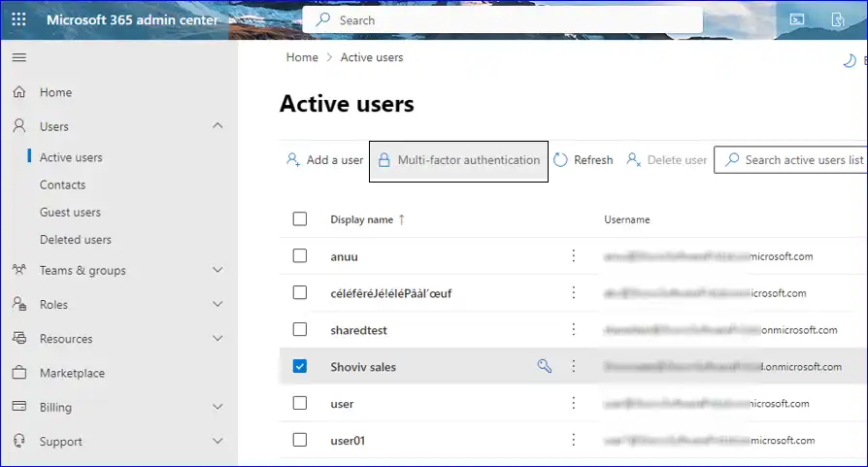Click the Roles icon in sidebar
This screenshot has width=868, height=467.
tap(19, 304)
